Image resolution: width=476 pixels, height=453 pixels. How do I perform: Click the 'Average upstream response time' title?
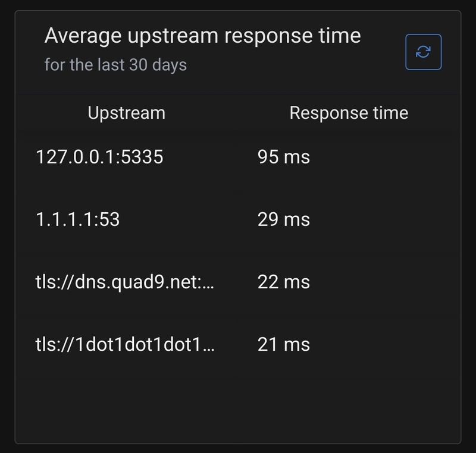tap(202, 36)
